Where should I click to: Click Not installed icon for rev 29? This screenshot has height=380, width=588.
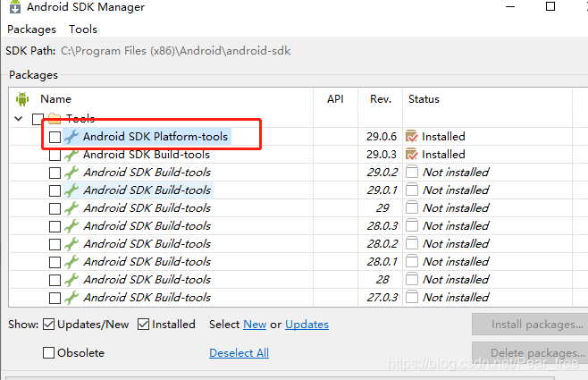pos(412,207)
